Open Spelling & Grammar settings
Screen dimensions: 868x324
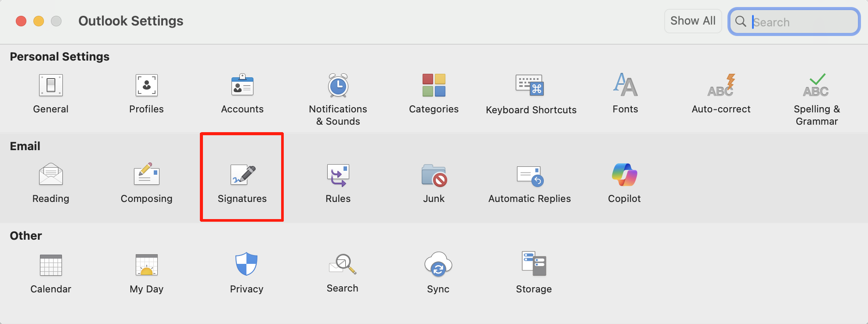pyautogui.click(x=817, y=86)
